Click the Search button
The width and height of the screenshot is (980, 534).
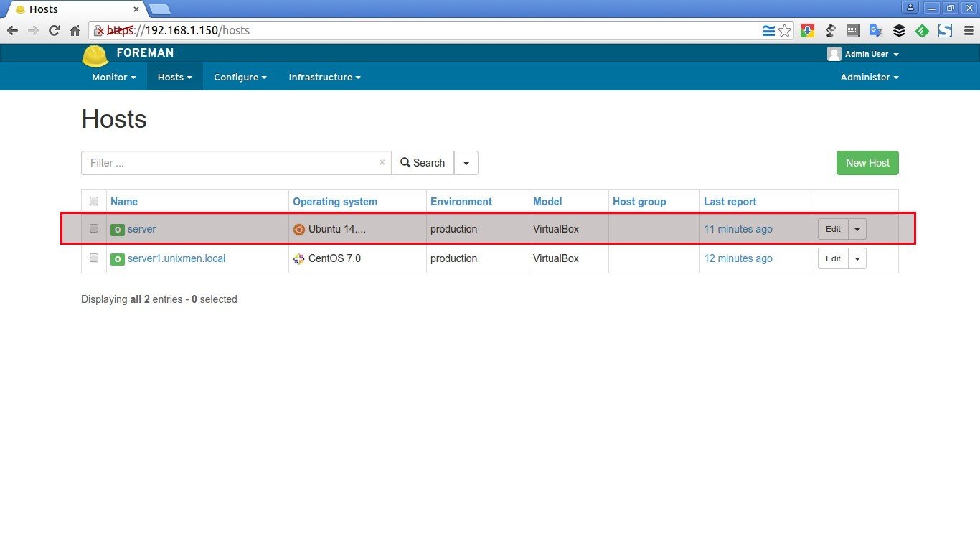[x=423, y=163]
